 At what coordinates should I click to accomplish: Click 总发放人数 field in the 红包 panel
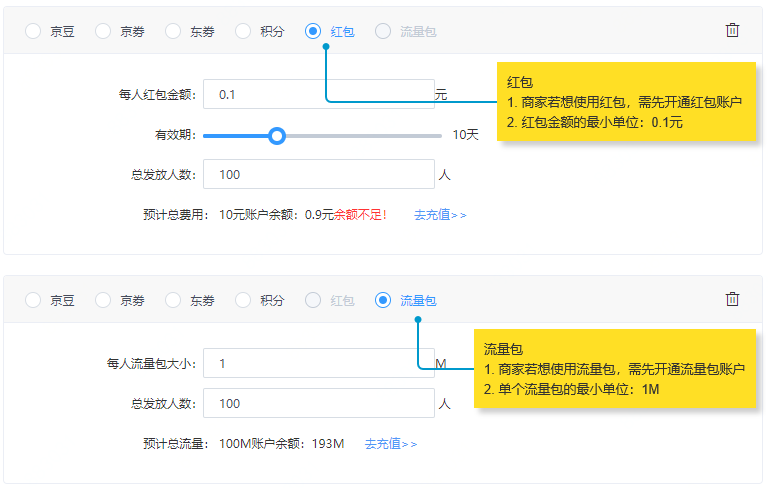[x=318, y=174]
